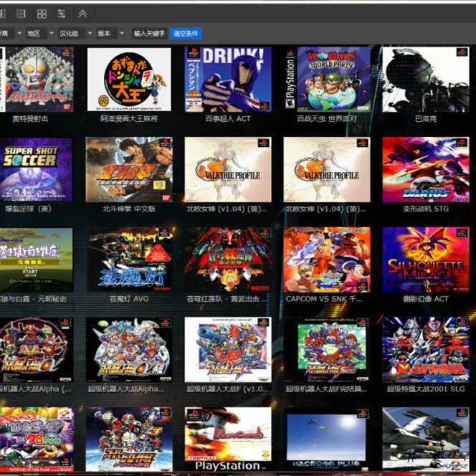Open the VF-X2 fighter jet cover

(426, 439)
